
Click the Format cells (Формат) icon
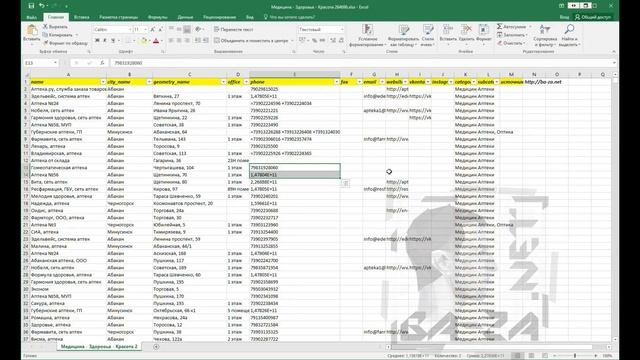tap(484, 30)
